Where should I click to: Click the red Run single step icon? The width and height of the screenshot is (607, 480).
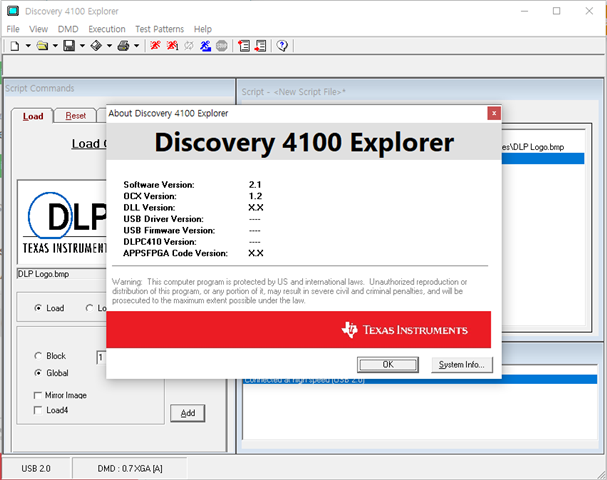pyautogui.click(x=172, y=46)
